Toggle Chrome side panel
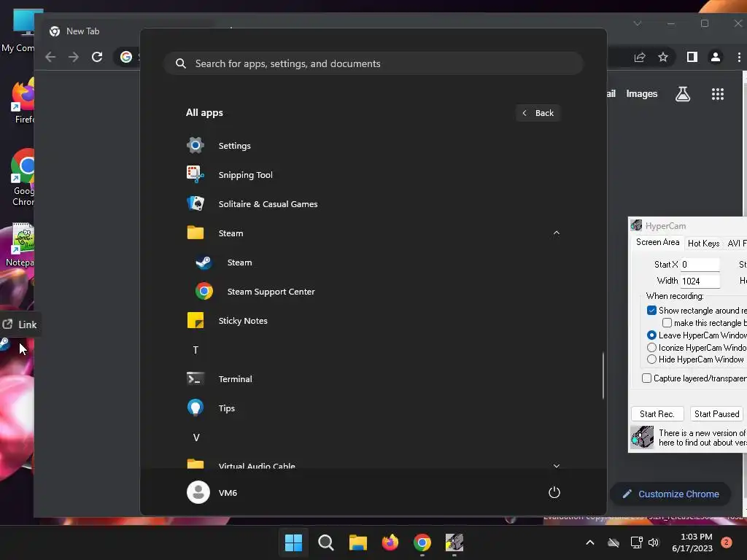The width and height of the screenshot is (747, 560). click(692, 57)
